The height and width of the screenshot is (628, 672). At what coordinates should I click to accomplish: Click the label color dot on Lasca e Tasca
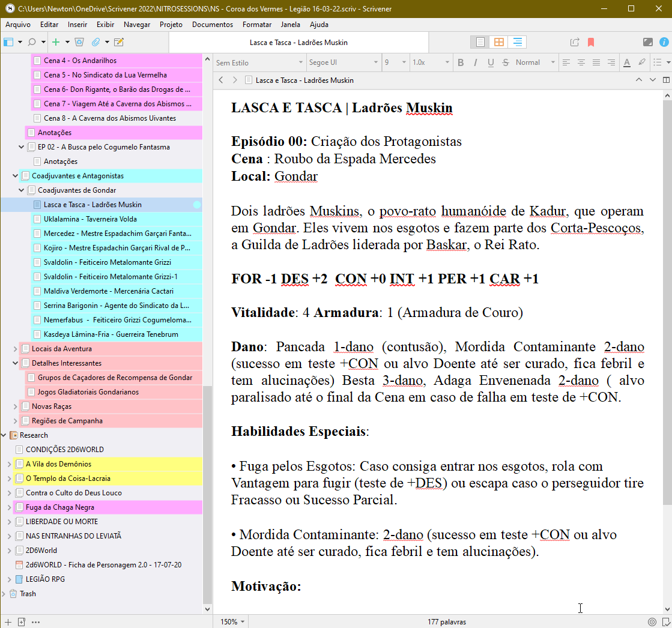(197, 205)
